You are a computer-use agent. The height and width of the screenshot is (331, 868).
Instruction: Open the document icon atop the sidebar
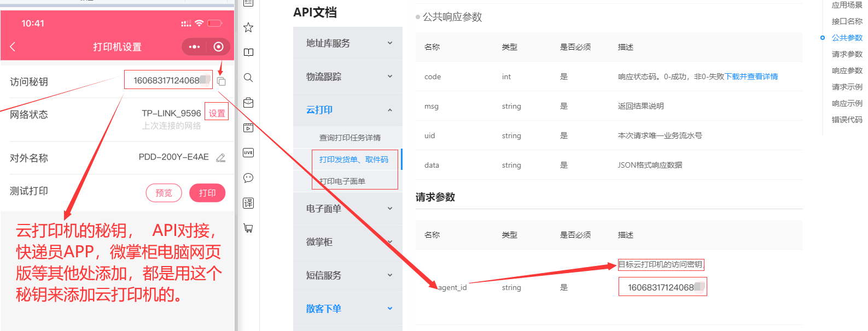(248, 3)
